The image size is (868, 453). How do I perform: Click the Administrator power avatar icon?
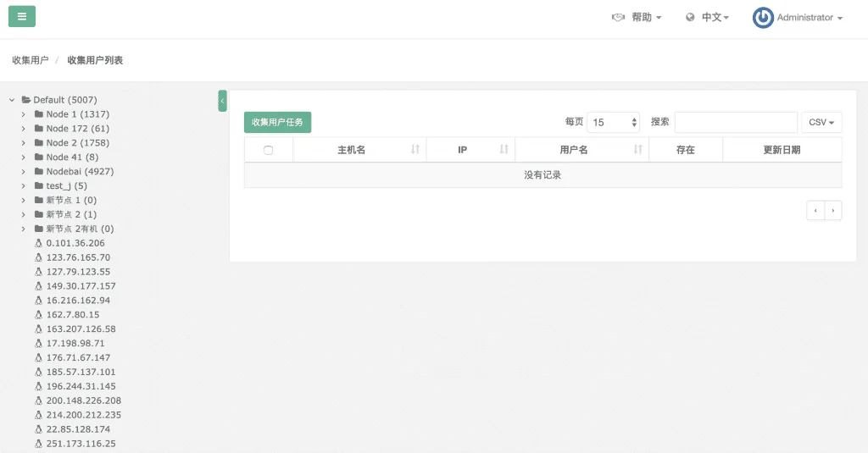pos(763,18)
